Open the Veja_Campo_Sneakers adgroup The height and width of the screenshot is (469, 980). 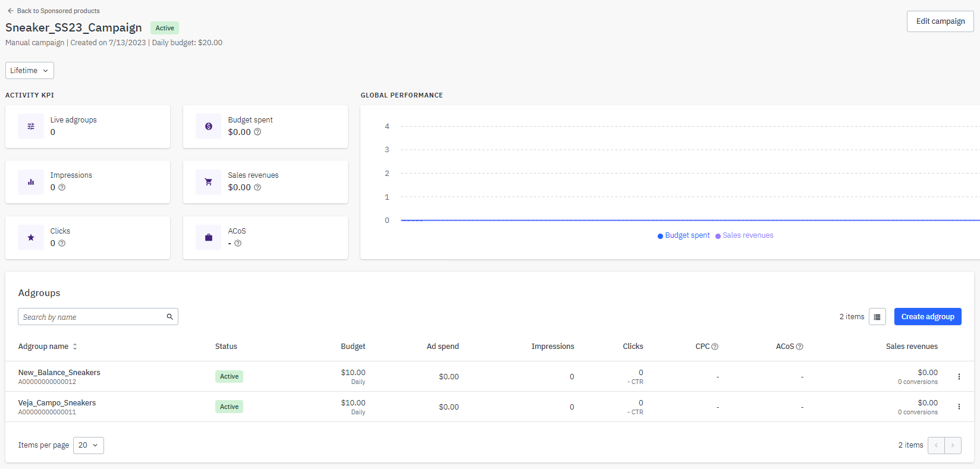pos(57,403)
